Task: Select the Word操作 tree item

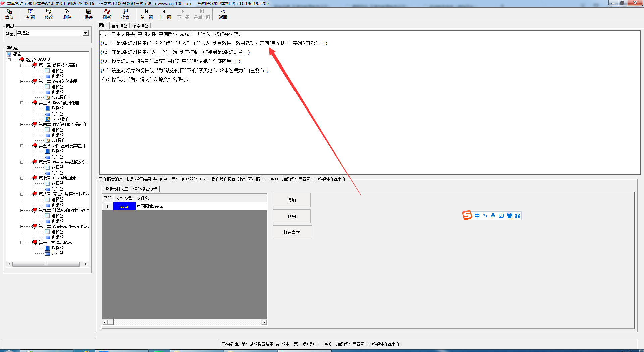Action: pos(59,97)
